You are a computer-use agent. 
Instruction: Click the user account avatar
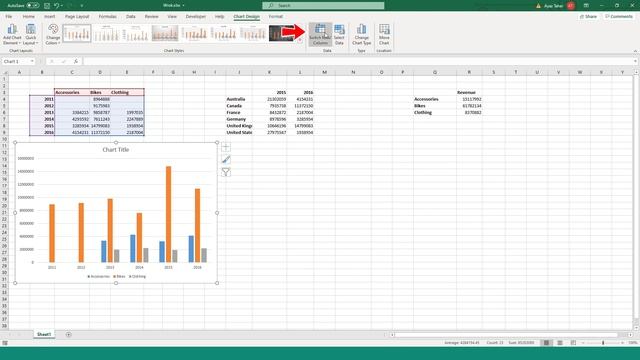click(x=571, y=6)
